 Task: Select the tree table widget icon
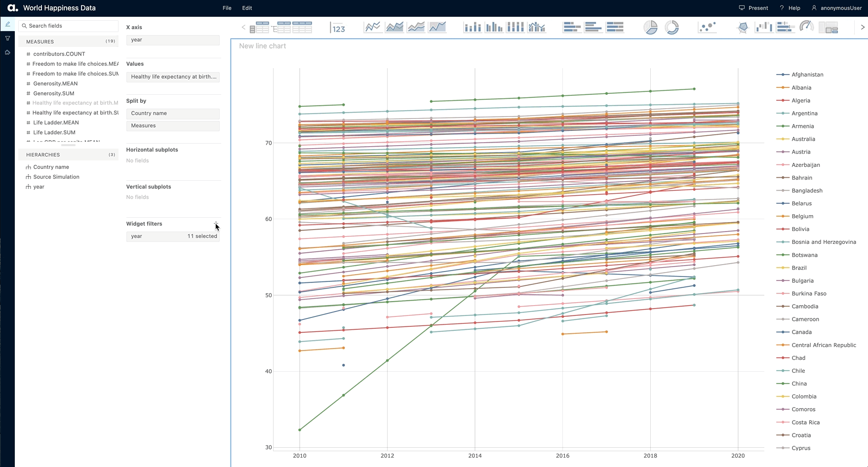point(281,28)
